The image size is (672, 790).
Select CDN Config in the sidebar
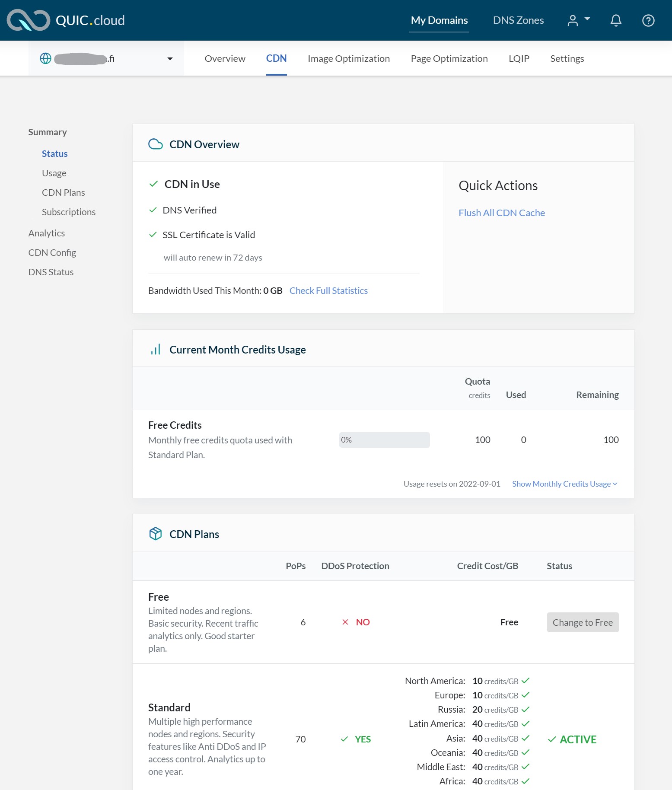point(52,253)
